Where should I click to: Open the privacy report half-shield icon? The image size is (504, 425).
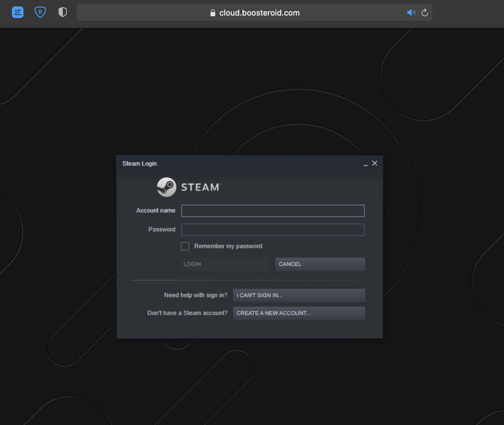pyautogui.click(x=63, y=12)
